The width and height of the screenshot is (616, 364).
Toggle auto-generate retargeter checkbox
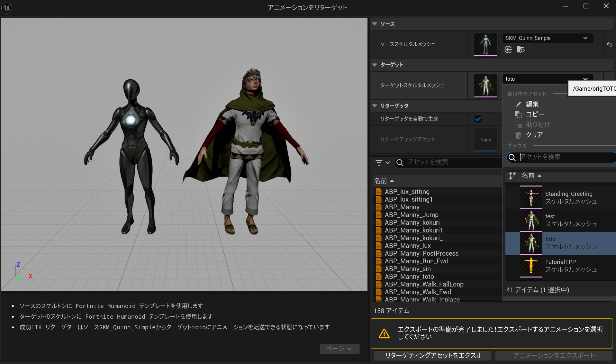[x=478, y=119]
